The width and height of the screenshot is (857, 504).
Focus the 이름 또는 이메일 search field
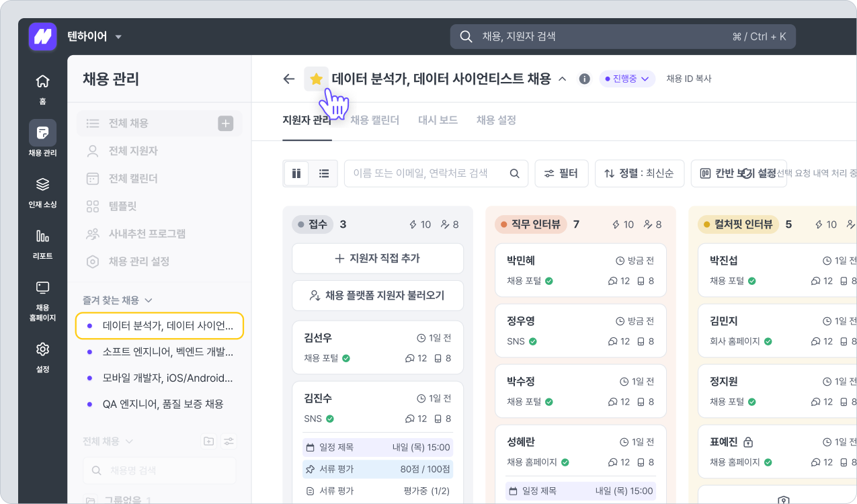tap(436, 173)
